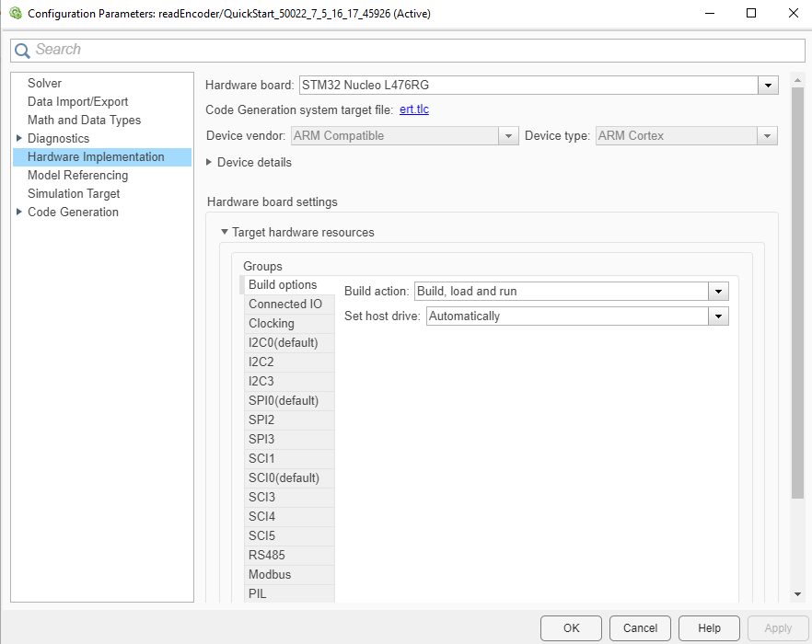Image resolution: width=812 pixels, height=644 pixels.
Task: Click the vertical scrollbar thumb
Action: (797, 293)
